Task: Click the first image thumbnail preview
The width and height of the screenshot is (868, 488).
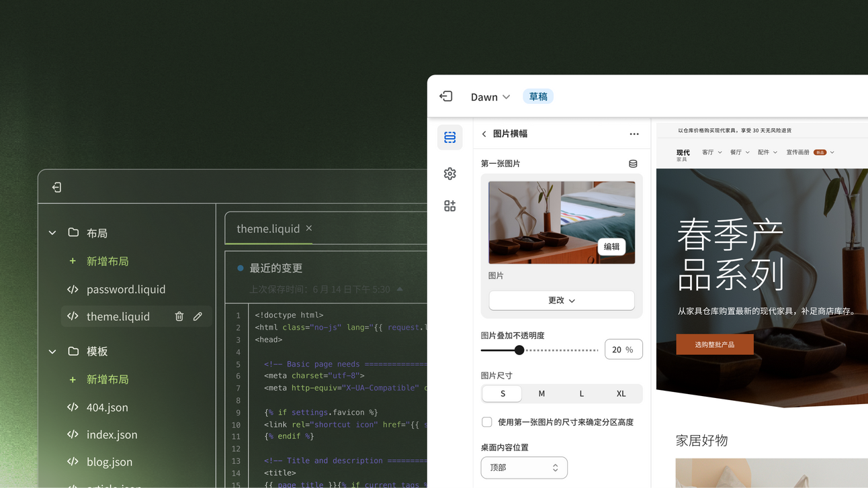Action: pyautogui.click(x=562, y=222)
